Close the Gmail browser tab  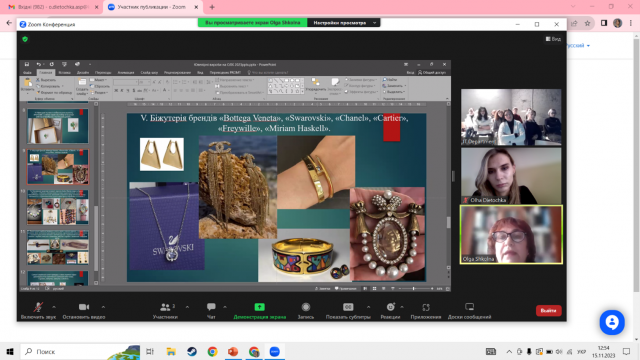tap(96, 7)
